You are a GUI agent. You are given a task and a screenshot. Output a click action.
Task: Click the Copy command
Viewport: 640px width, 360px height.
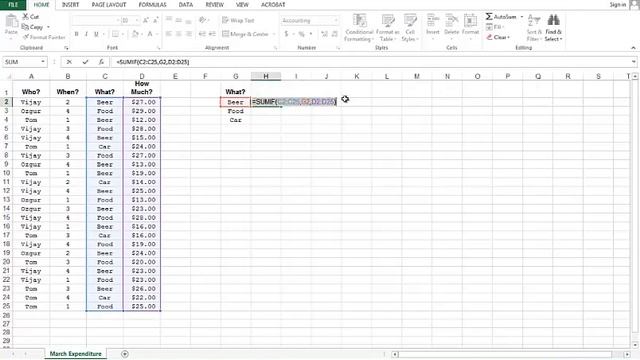(x=33, y=27)
